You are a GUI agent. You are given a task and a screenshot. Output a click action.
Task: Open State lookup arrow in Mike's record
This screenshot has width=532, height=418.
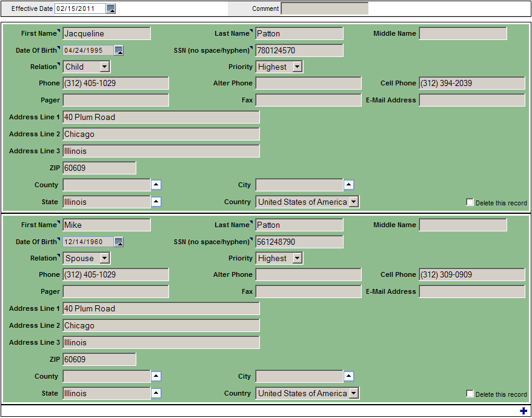tap(156, 393)
